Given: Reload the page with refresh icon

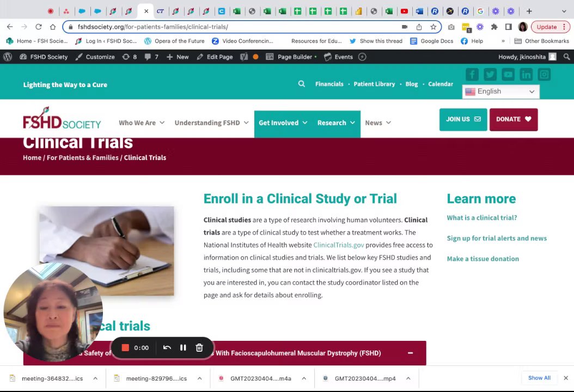Looking at the screenshot, I should click(x=39, y=27).
